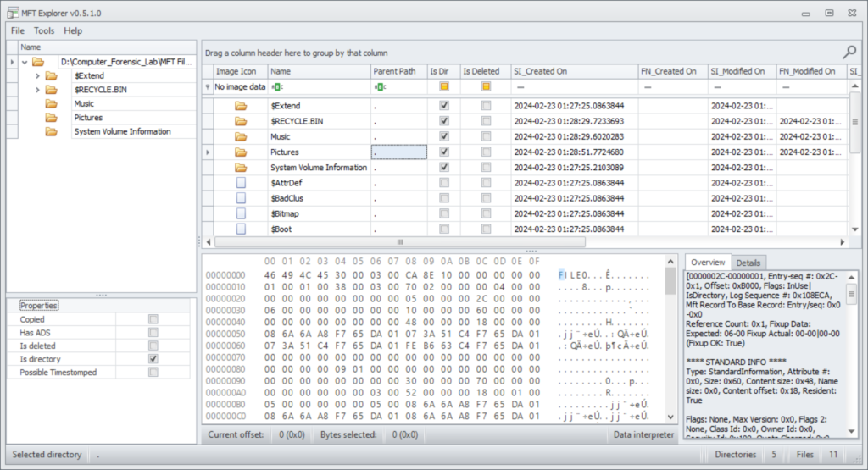The height and width of the screenshot is (470, 868).
Task: Switch to the Details tab
Action: pos(748,263)
